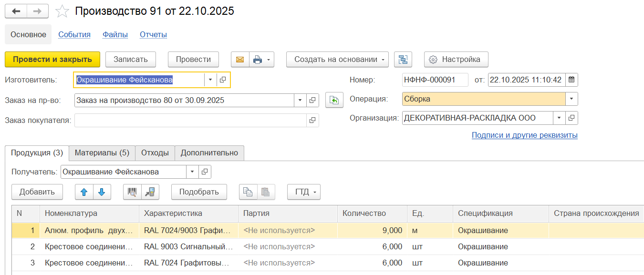Click the Провести и закрыть button
This screenshot has width=644, height=275.
52,60
